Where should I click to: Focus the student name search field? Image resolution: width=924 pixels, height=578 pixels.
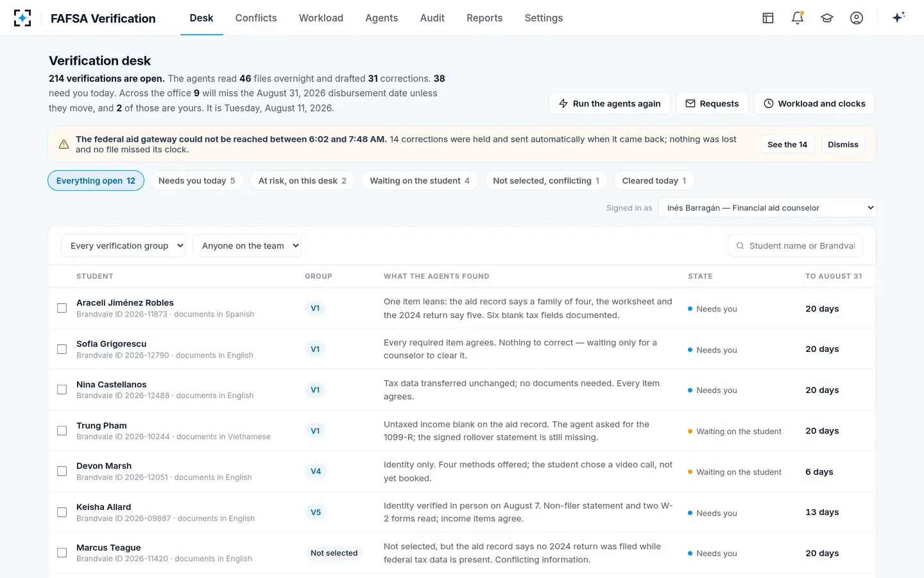point(796,246)
